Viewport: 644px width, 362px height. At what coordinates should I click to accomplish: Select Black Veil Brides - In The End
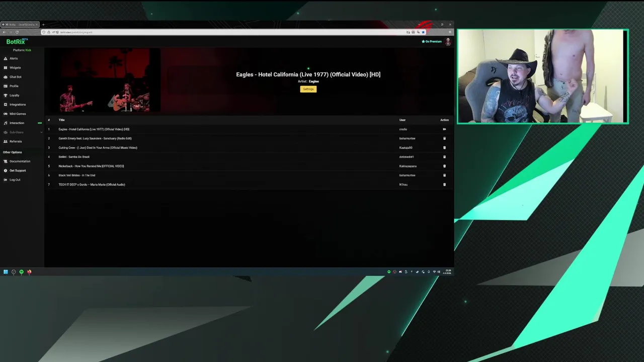tap(77, 175)
